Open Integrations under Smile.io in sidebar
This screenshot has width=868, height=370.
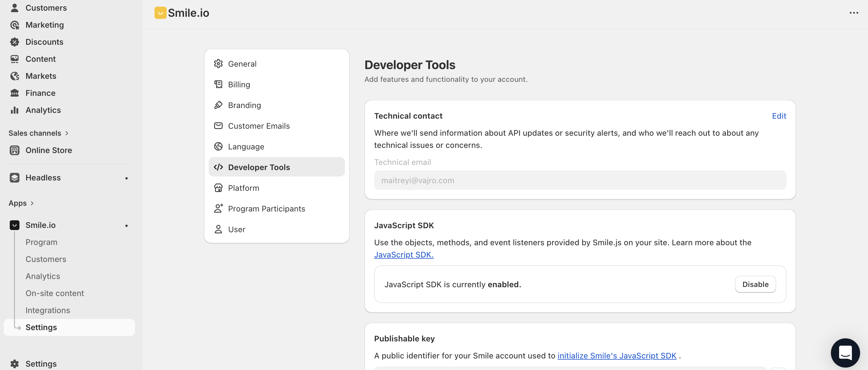pyautogui.click(x=47, y=310)
